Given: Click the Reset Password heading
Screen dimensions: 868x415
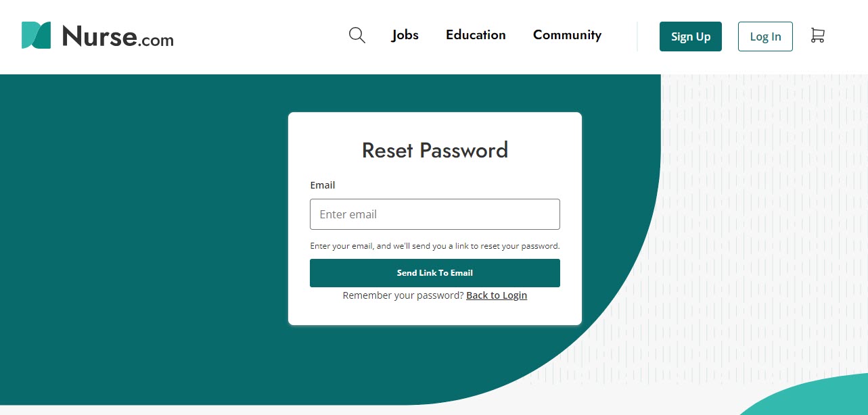Looking at the screenshot, I should tap(435, 150).
